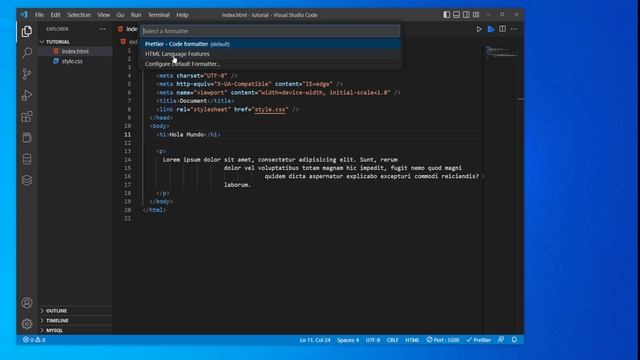Open the Accounts icon

27,303
